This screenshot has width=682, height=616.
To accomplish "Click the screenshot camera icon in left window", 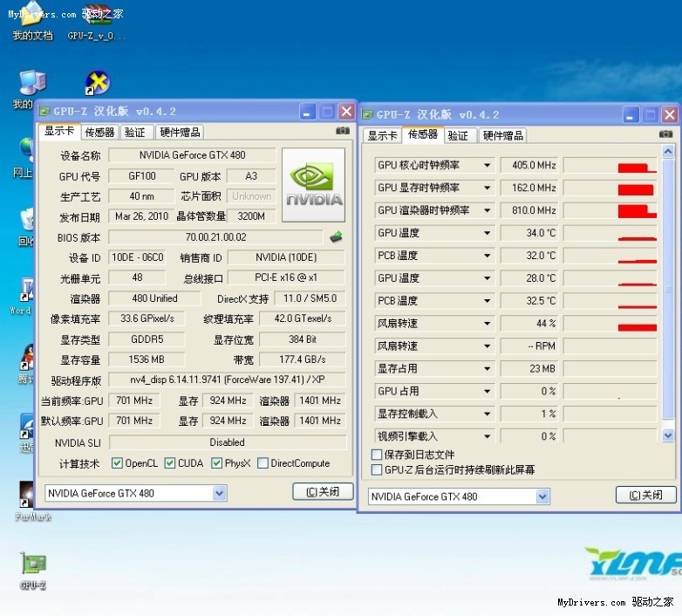I will click(x=342, y=130).
